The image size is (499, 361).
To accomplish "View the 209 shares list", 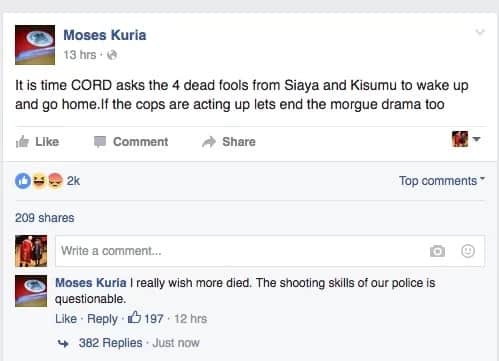I will point(45,218).
